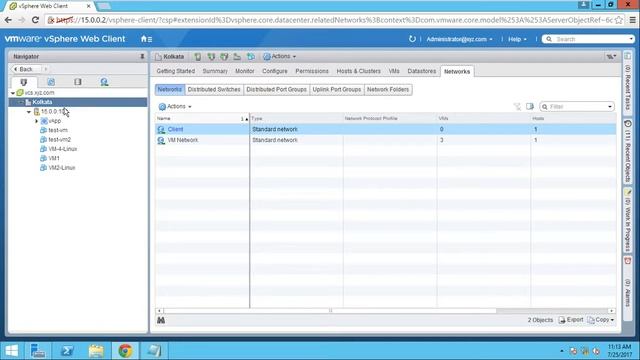Click the New Folder toolbar icon

click(237, 57)
